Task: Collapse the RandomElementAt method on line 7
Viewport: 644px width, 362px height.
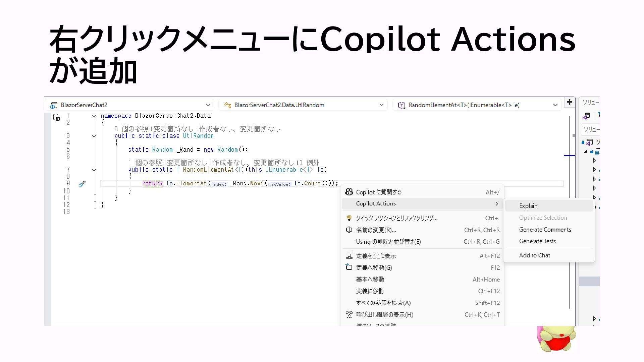Action: [94, 170]
